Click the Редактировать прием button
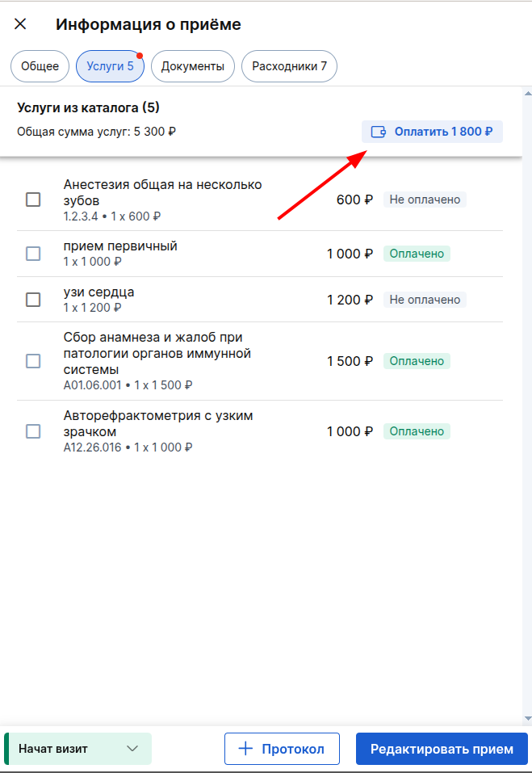Screen dimensions: 532x773 point(442,749)
